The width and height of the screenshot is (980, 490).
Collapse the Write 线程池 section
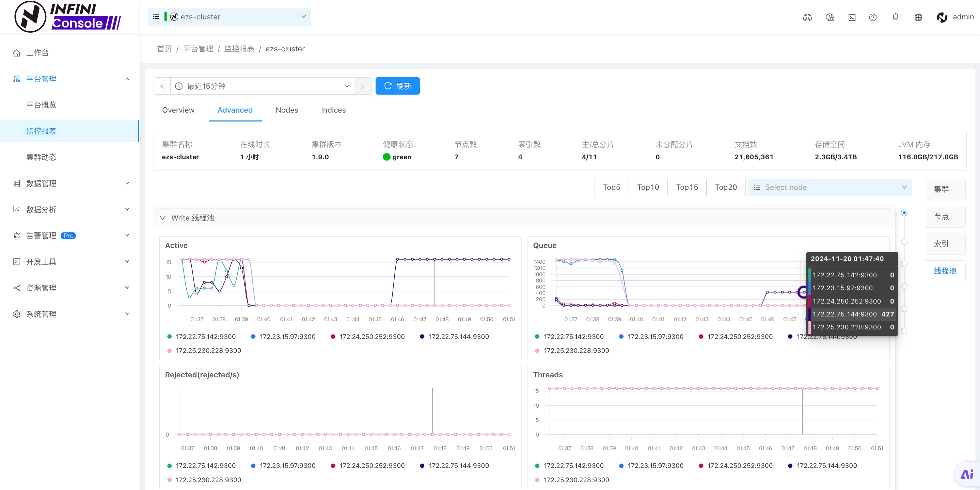pos(163,218)
